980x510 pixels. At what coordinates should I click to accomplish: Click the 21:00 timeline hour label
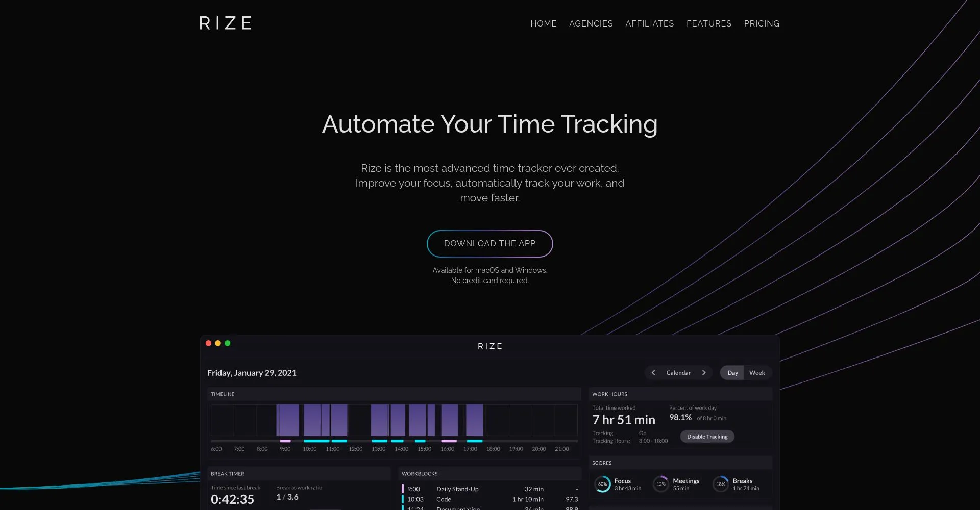(x=561, y=449)
